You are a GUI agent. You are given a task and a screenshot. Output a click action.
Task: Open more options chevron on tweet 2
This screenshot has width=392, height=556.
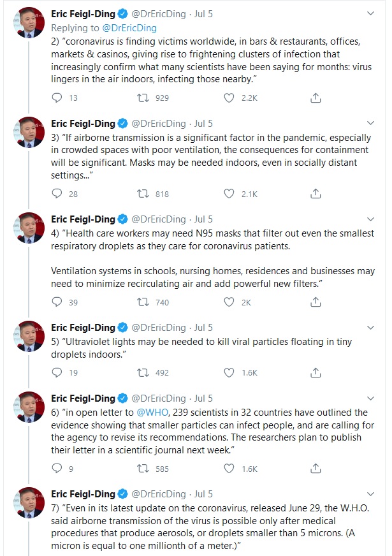[371, 12]
